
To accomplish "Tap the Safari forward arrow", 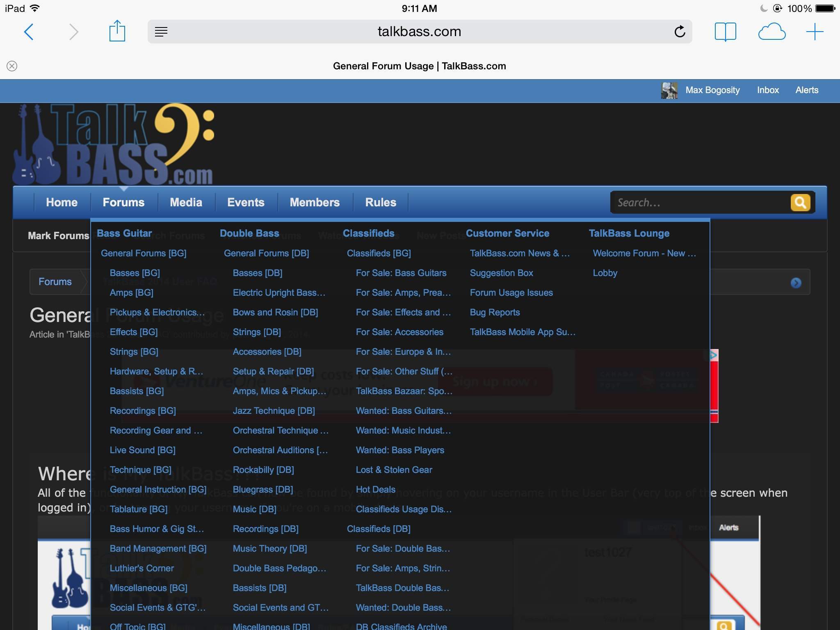I will tap(73, 32).
